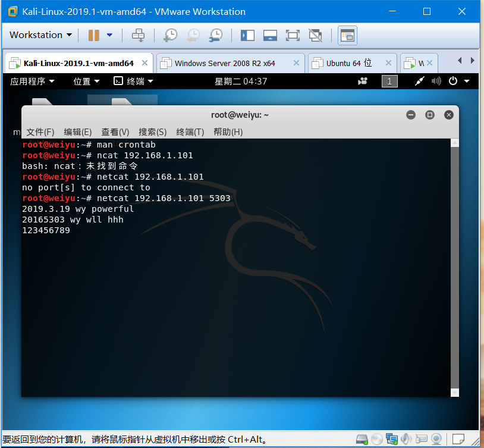Toggle the console view button
Viewport: 484px width, 448px height.
point(348,36)
